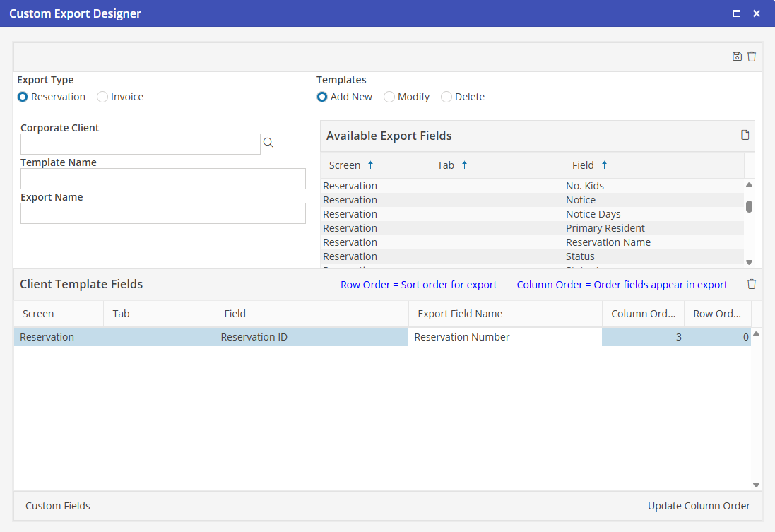
Task: Select the Invoice export type
Action: coord(103,97)
